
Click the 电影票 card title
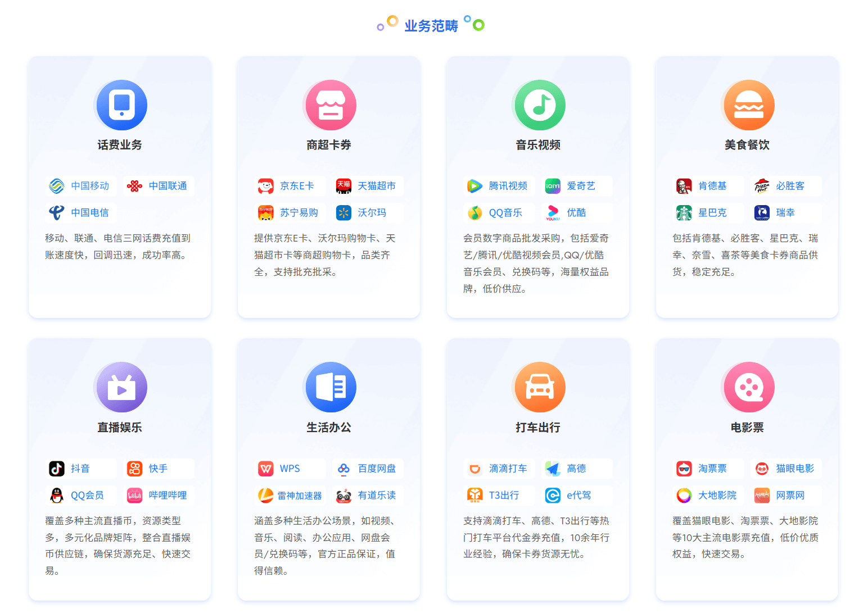(x=747, y=428)
